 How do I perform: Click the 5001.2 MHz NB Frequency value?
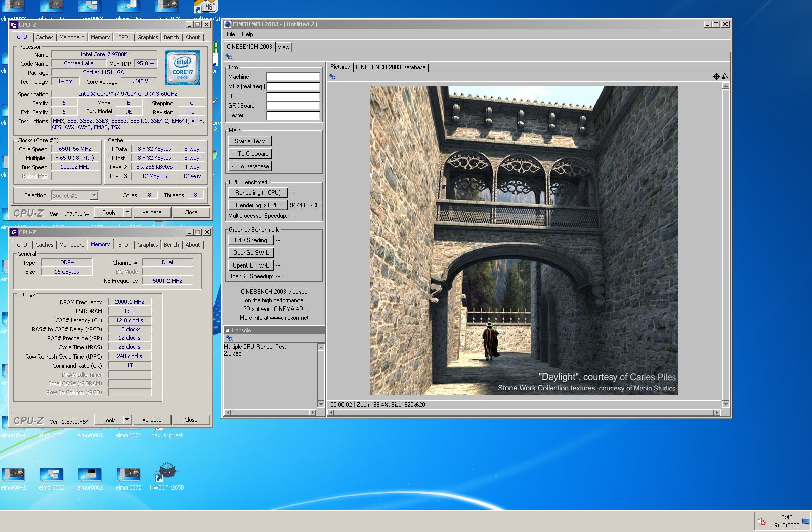[x=167, y=281]
